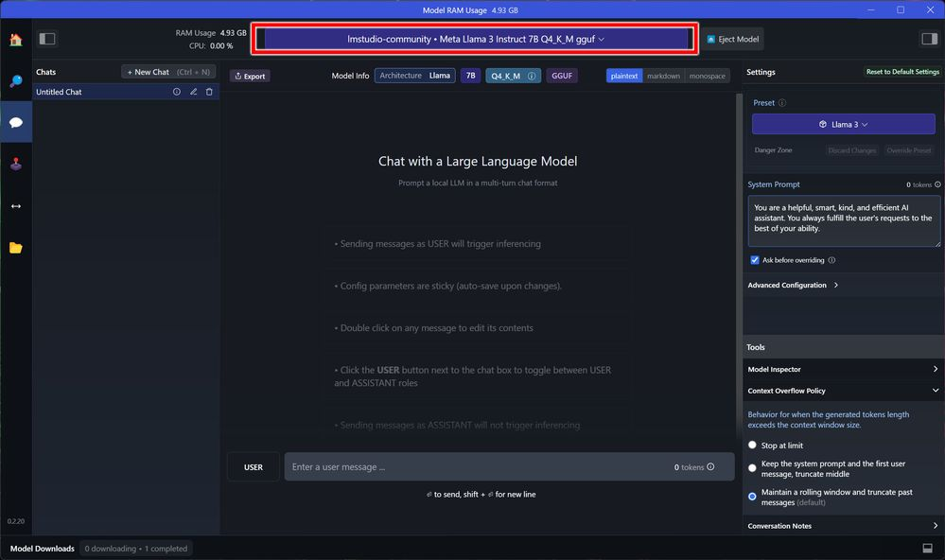Expand the Conversation Notes section
Viewport: 945px width, 560px height.
(843, 526)
